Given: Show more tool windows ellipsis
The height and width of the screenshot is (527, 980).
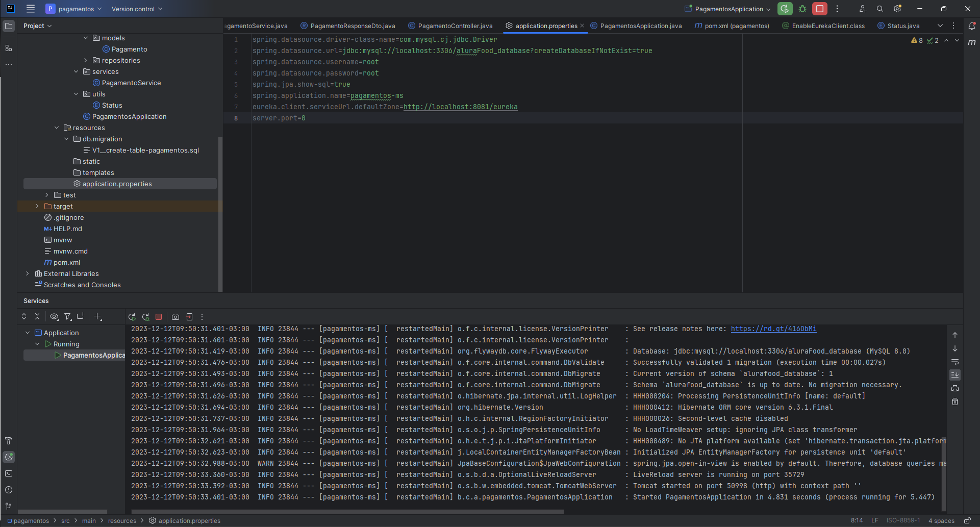Looking at the screenshot, I should [9, 64].
